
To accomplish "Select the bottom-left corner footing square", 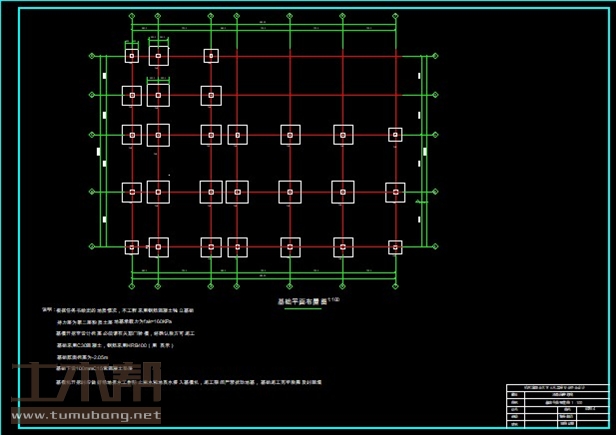I will point(132,247).
